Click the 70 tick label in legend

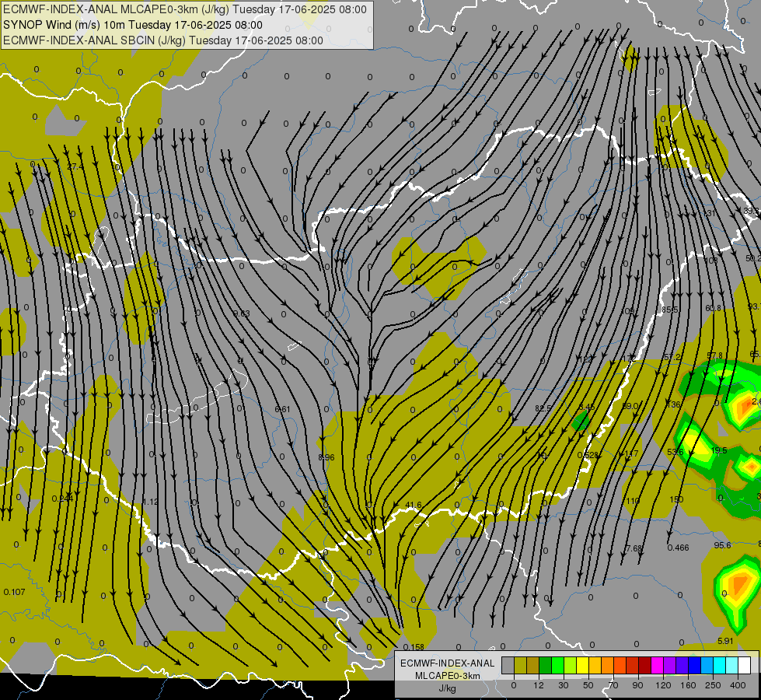[613, 685]
